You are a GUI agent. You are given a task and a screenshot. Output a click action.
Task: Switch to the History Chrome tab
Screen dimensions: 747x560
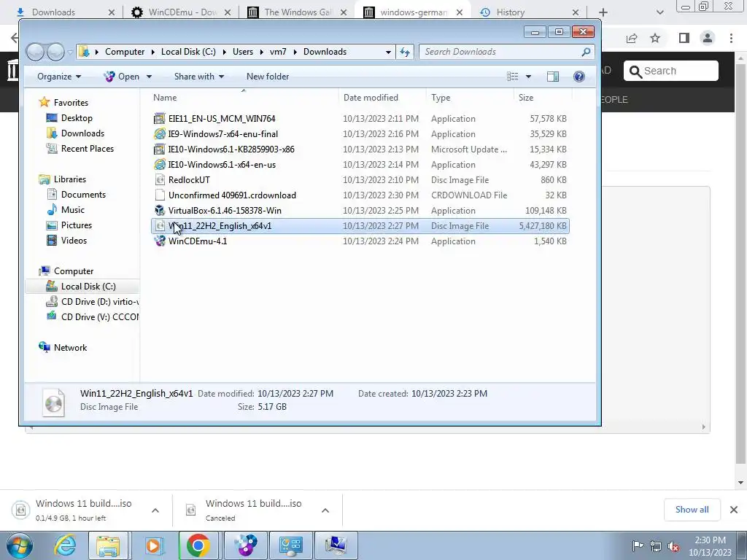pos(529,12)
